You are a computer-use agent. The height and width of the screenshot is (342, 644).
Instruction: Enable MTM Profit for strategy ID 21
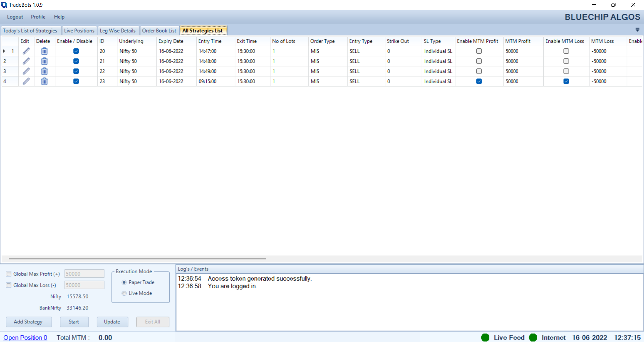point(479,61)
